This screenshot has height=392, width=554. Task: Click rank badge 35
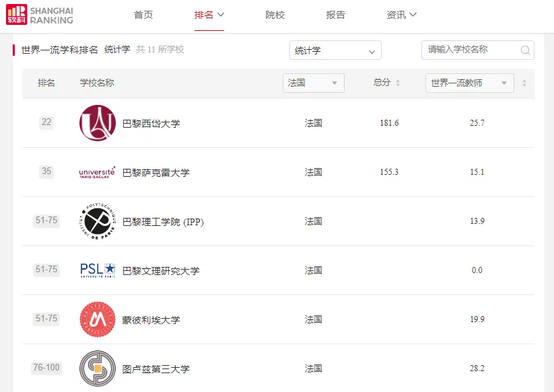[x=46, y=171]
